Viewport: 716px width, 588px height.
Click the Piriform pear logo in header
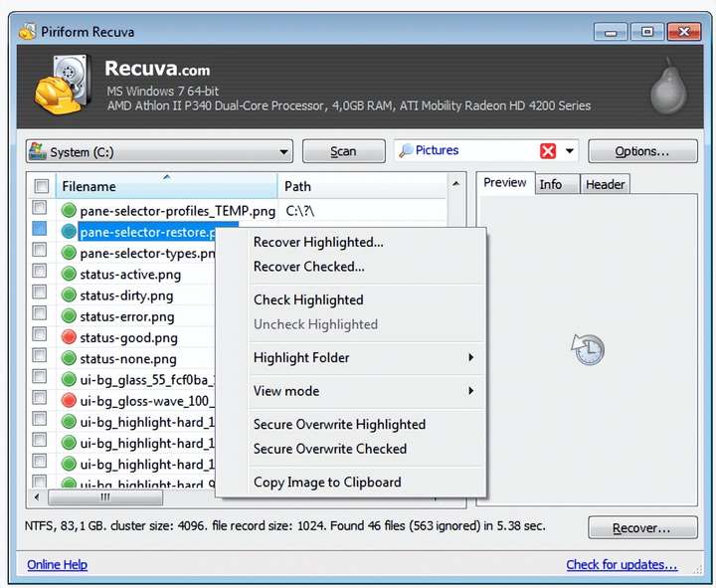point(668,87)
